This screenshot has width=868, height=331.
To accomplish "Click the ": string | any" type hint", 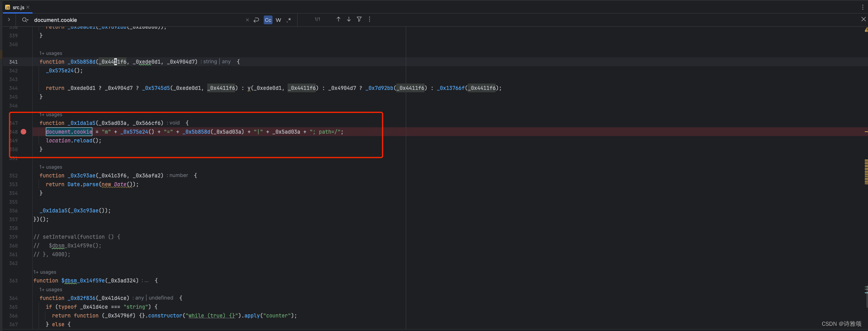I will pos(216,62).
